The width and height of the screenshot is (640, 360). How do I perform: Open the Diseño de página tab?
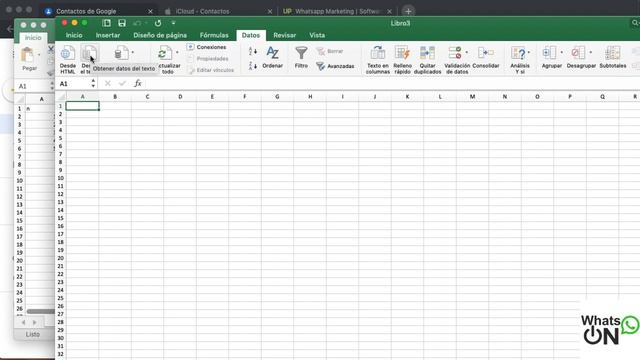[x=160, y=36]
